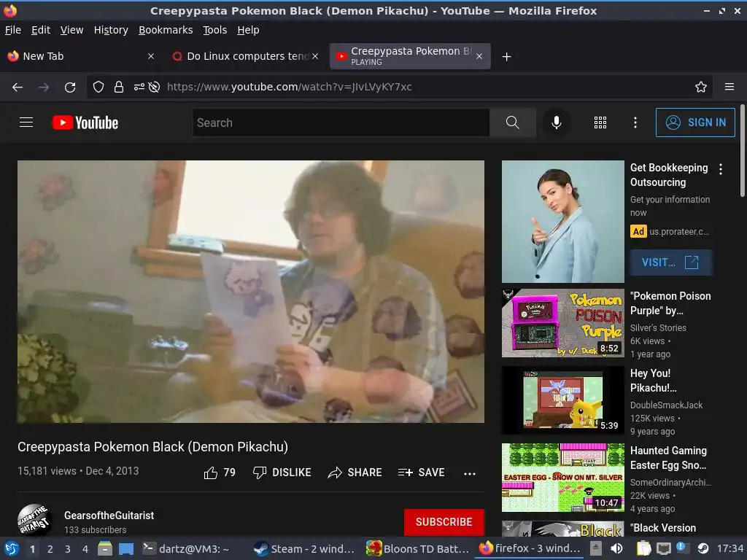Click SAVE to playlist button

tap(421, 472)
